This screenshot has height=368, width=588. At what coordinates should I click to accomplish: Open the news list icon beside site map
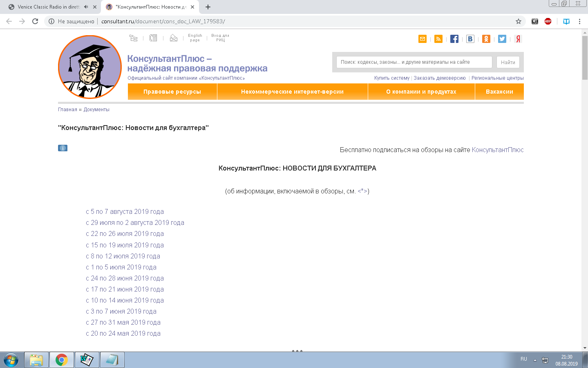pyautogui.click(x=153, y=38)
